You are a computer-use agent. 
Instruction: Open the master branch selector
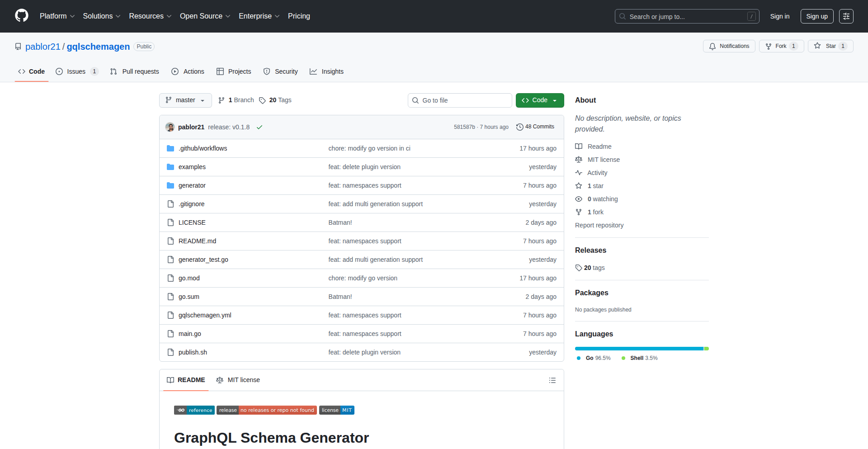[x=185, y=100]
